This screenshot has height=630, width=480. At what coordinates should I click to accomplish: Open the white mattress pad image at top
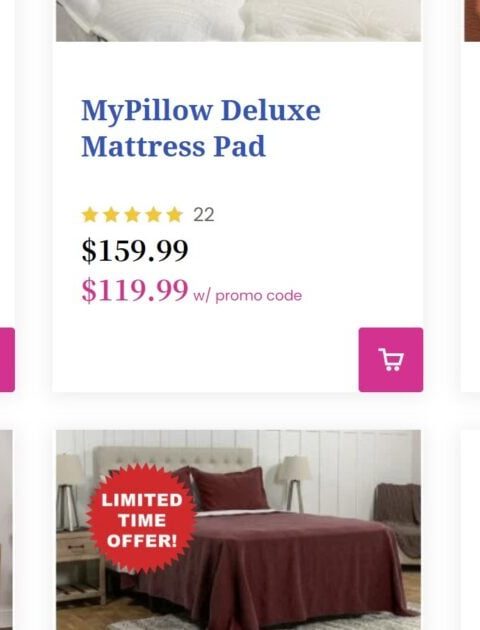click(238, 20)
